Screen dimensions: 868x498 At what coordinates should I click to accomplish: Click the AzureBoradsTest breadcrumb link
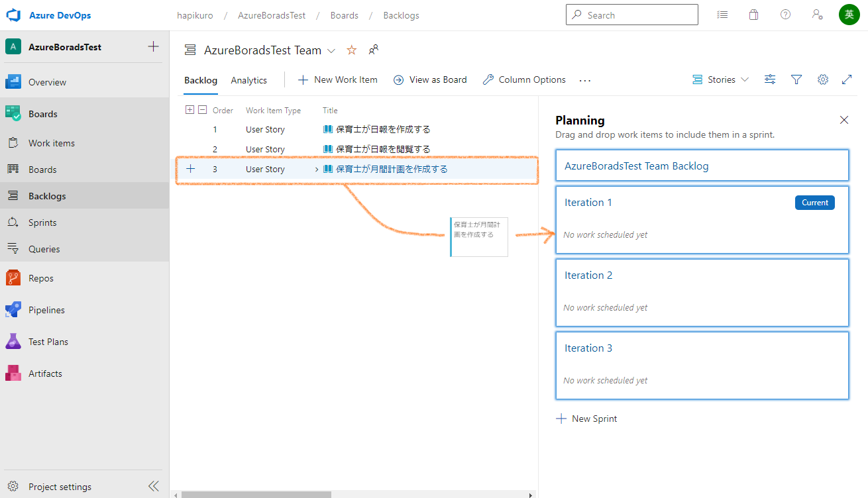click(270, 15)
